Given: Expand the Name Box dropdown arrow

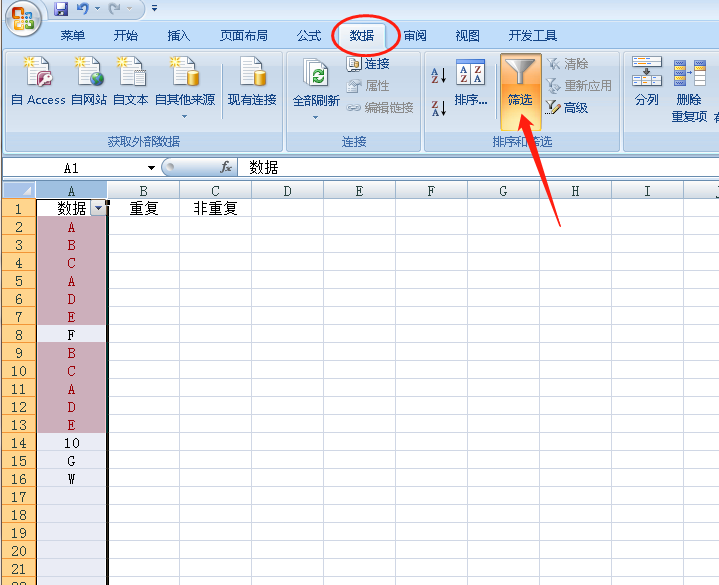Looking at the screenshot, I should pos(151,168).
